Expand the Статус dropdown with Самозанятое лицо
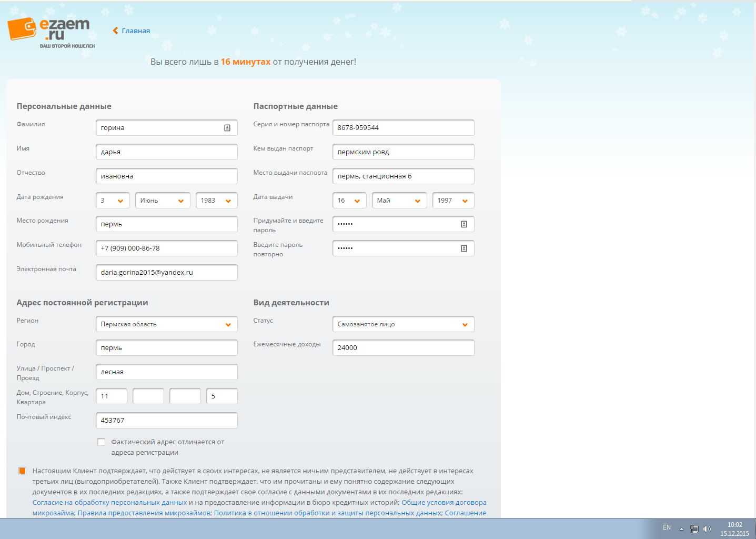 click(x=404, y=324)
